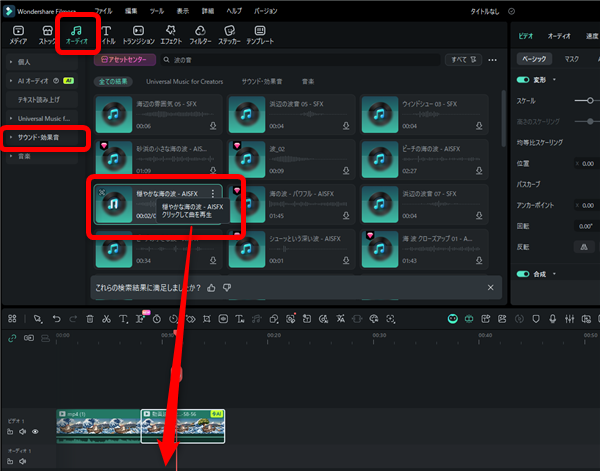Switch to the マスク (Mask) tab

[571, 59]
